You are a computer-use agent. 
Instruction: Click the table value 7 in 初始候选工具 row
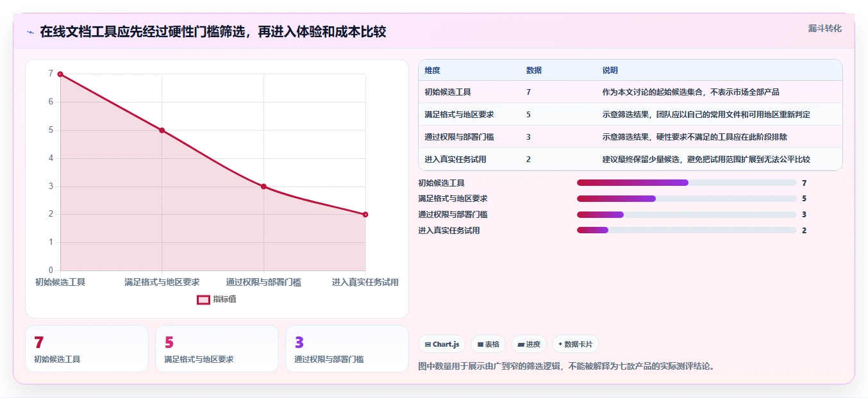pyautogui.click(x=528, y=92)
